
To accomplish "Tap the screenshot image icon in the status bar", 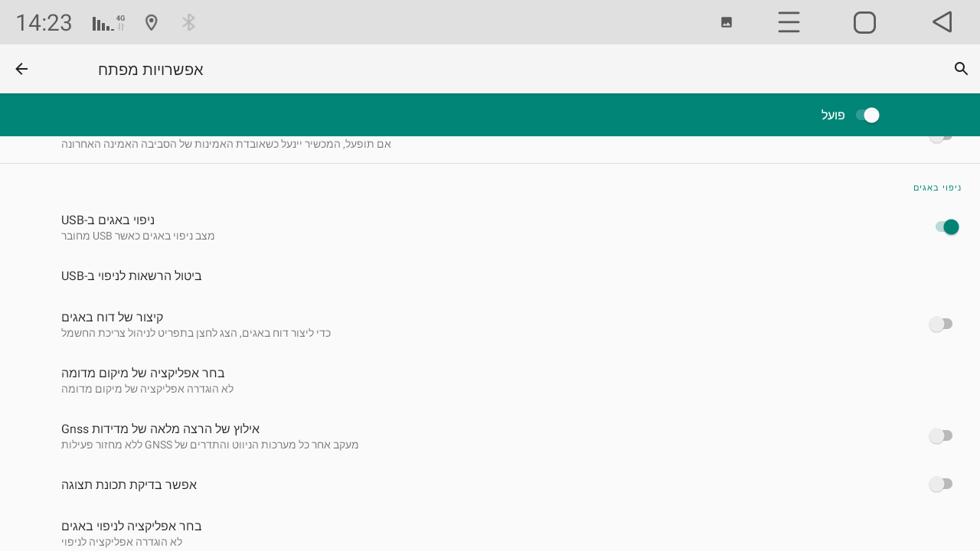I will (x=726, y=22).
